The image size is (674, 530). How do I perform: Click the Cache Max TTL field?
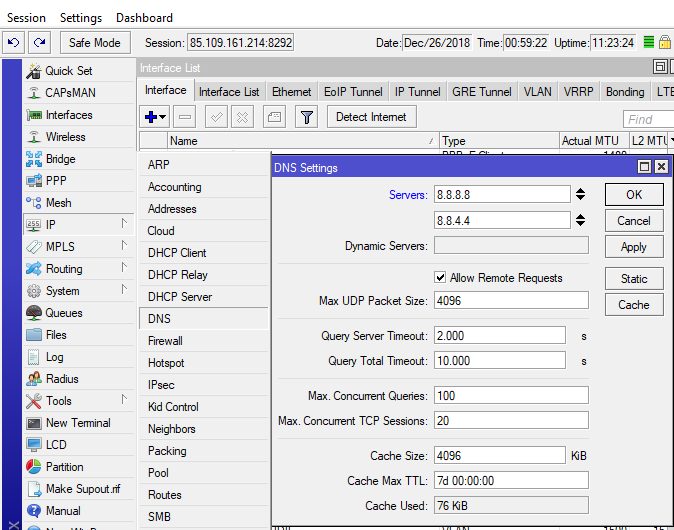511,481
